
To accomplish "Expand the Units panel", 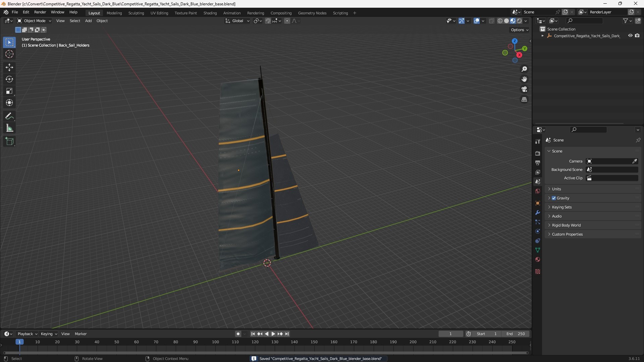I will [x=556, y=189].
